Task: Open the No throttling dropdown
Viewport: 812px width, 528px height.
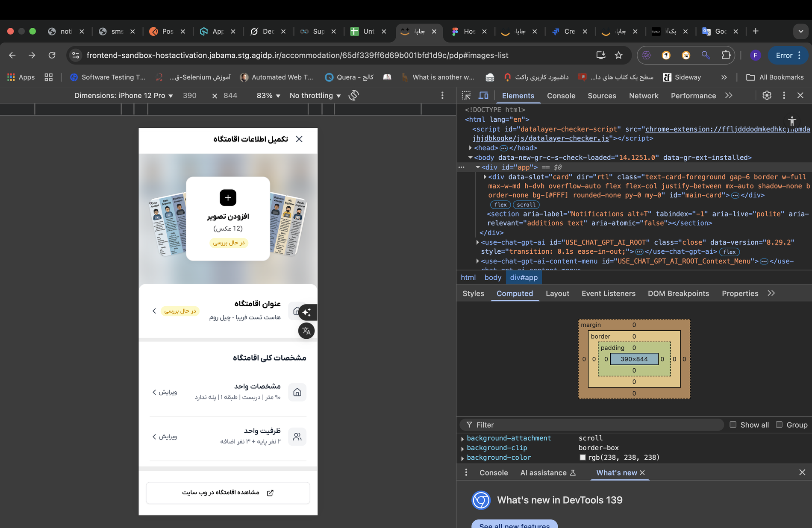Action: click(315, 96)
